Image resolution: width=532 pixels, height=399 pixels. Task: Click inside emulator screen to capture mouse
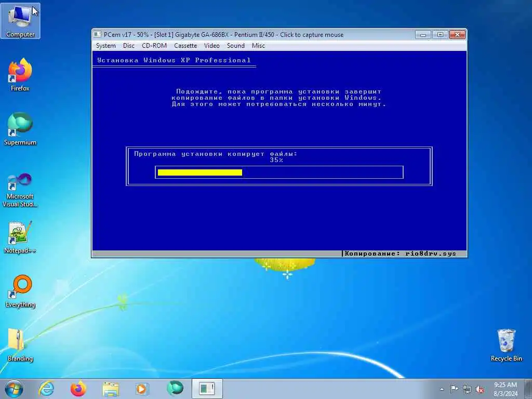click(279, 151)
